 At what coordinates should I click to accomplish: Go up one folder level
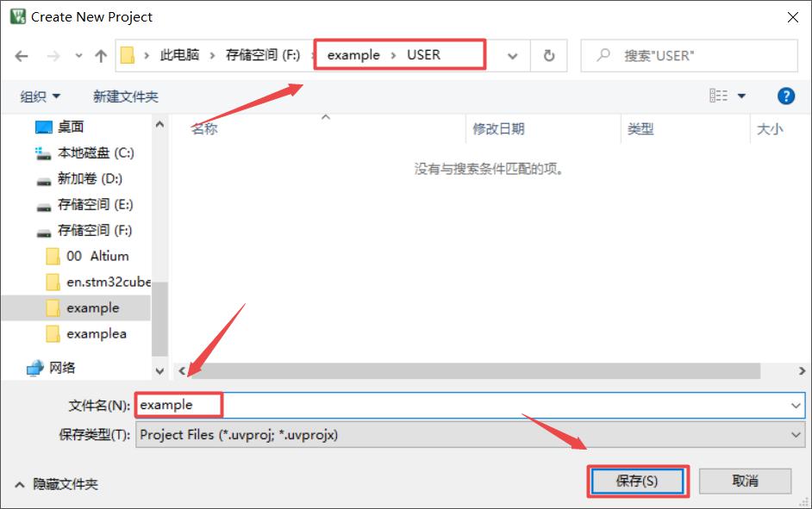tap(101, 55)
